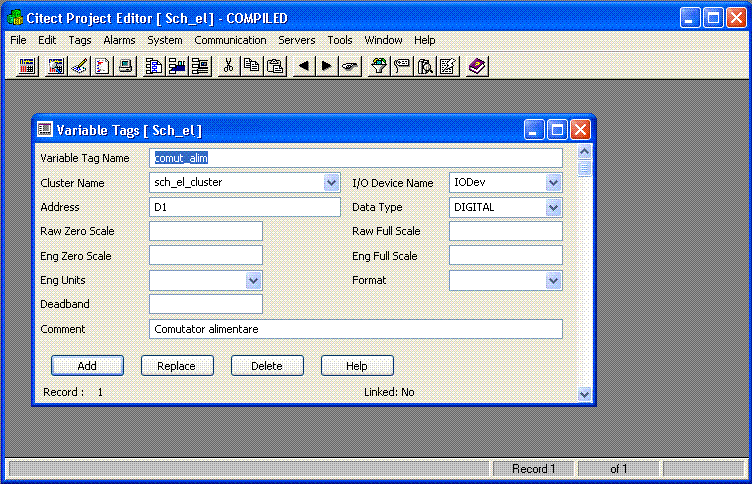The image size is (753, 485).
Task: Open the I/O Device Name dropdown
Action: tap(553, 183)
